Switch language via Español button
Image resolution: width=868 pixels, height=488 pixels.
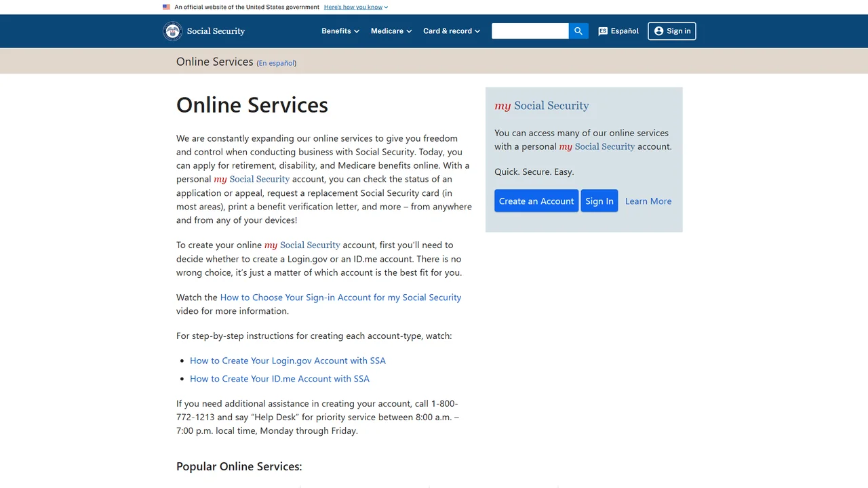(618, 31)
